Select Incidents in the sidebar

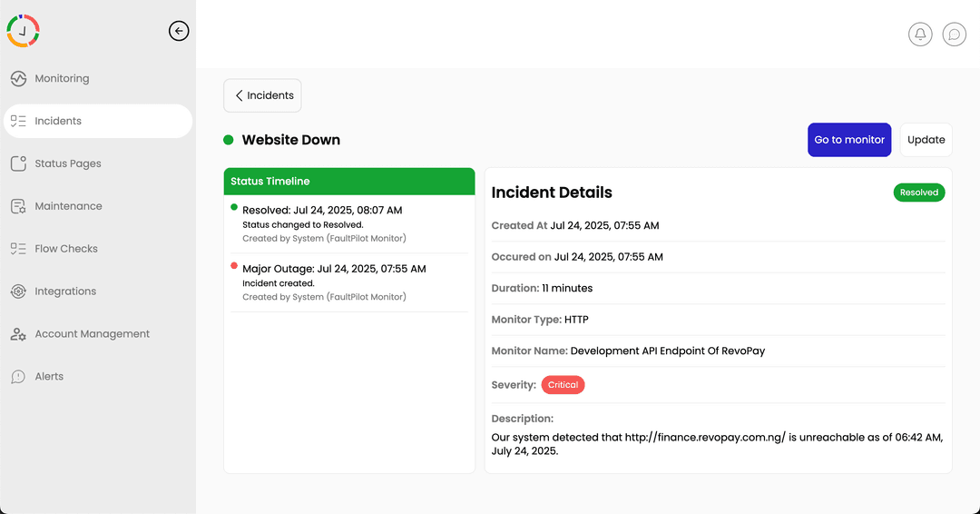pyautogui.click(x=98, y=121)
